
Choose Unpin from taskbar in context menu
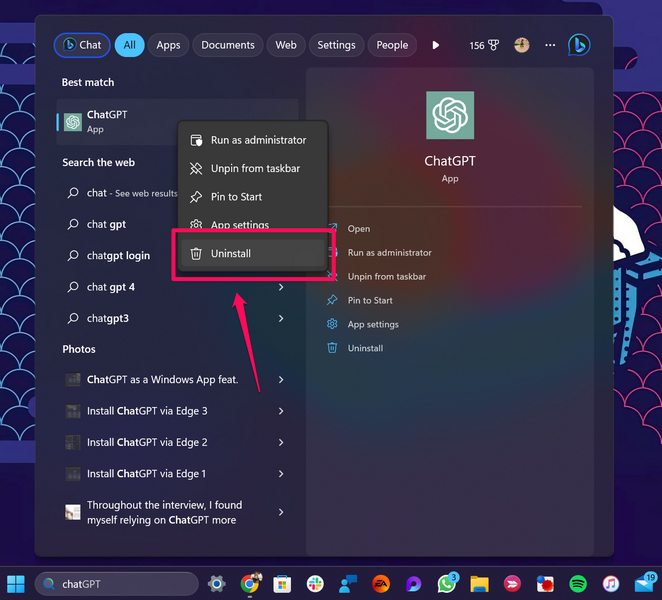[x=253, y=168]
